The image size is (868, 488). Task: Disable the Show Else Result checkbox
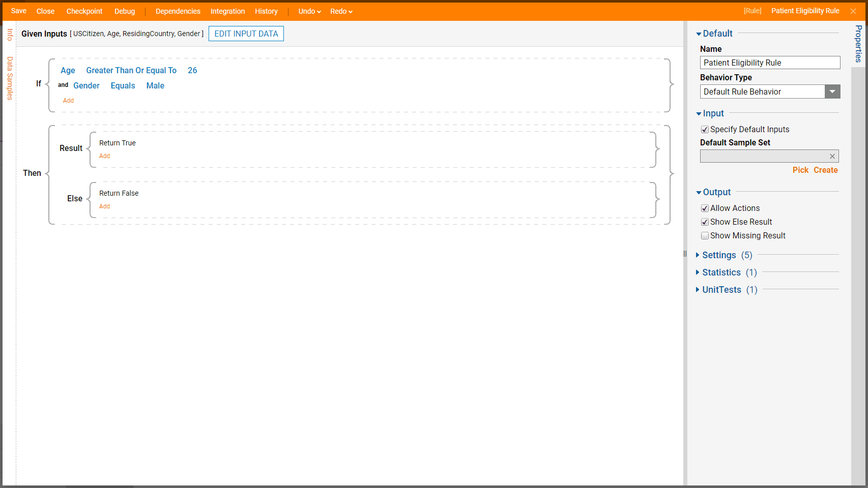(705, 222)
